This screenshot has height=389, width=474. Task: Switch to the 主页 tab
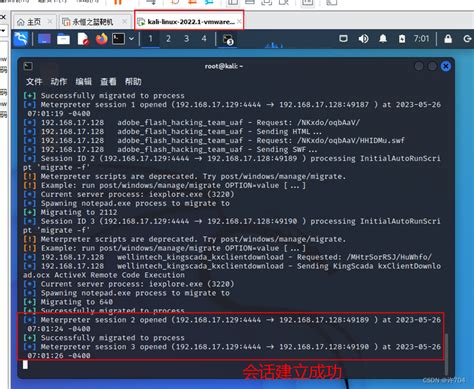[34, 22]
